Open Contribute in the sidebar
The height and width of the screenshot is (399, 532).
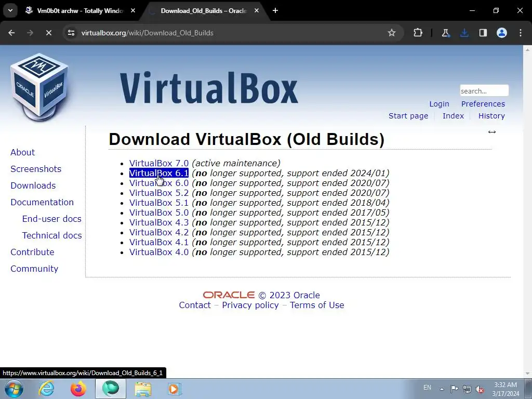[x=32, y=252]
